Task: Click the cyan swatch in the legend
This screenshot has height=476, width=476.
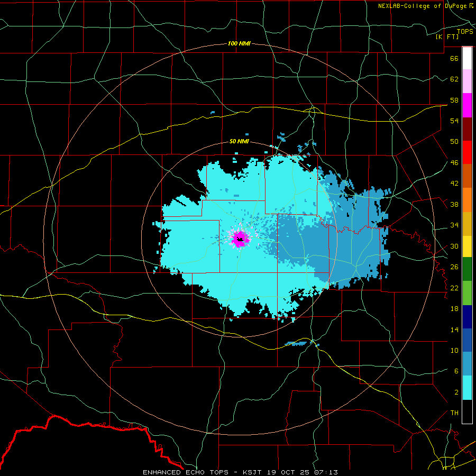Action: [x=467, y=388]
